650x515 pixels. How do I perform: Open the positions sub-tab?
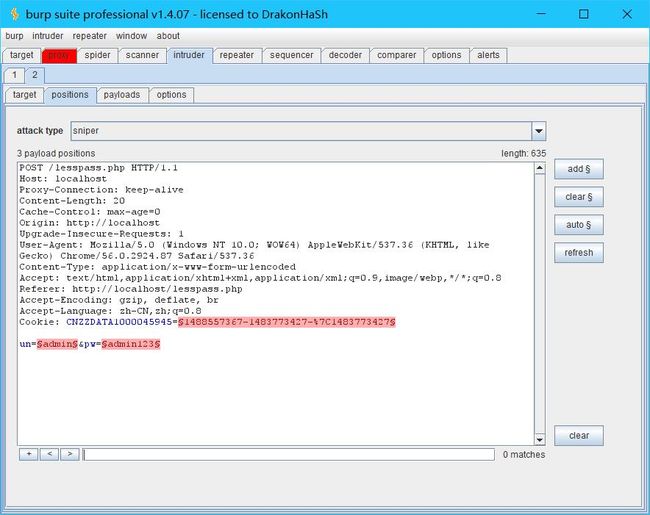click(70, 95)
